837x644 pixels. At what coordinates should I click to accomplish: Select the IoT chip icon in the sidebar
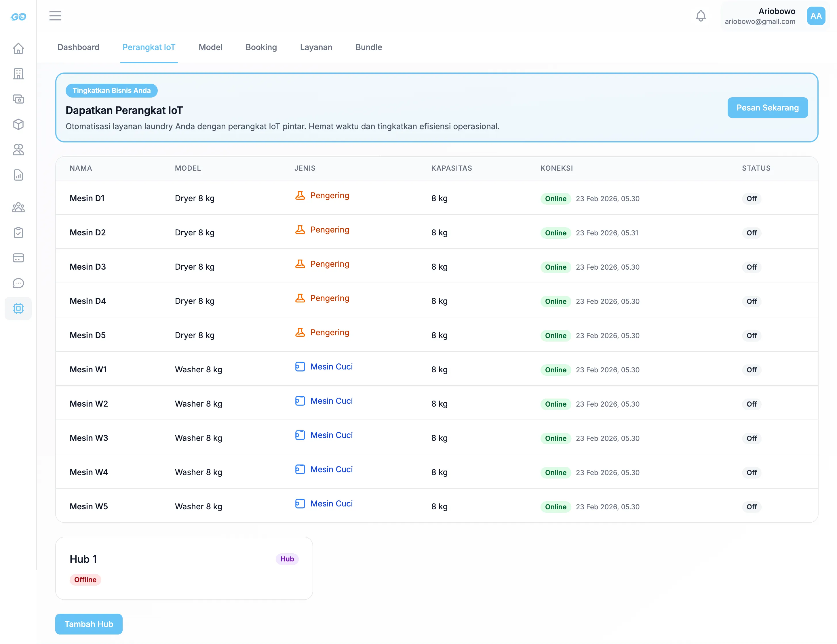(18, 308)
